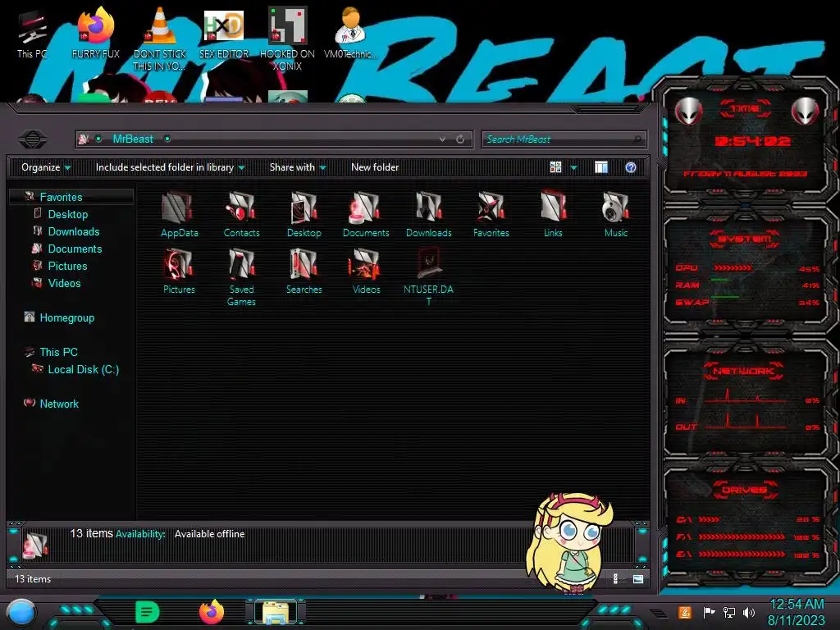Expand the address bar history dropdown

tap(442, 139)
